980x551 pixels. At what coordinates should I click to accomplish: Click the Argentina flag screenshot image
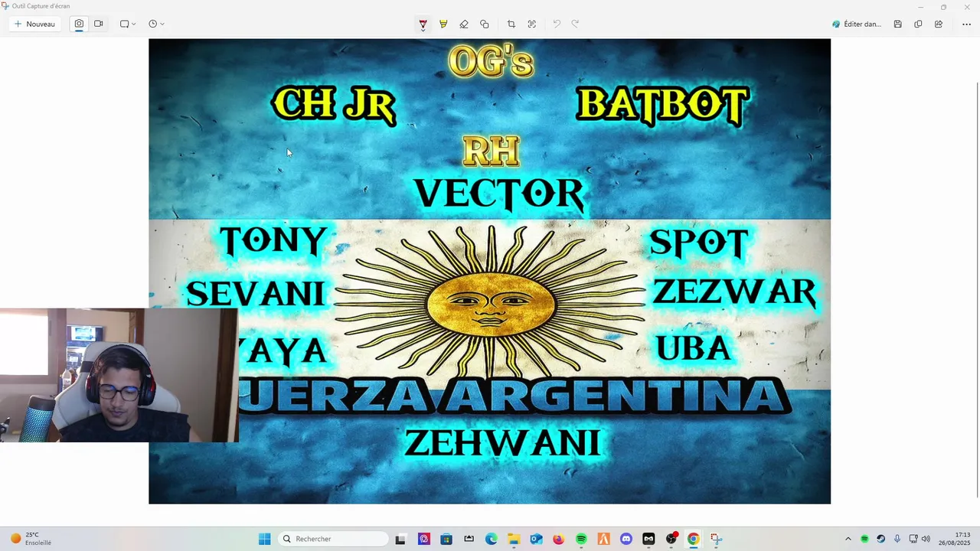pyautogui.click(x=489, y=271)
